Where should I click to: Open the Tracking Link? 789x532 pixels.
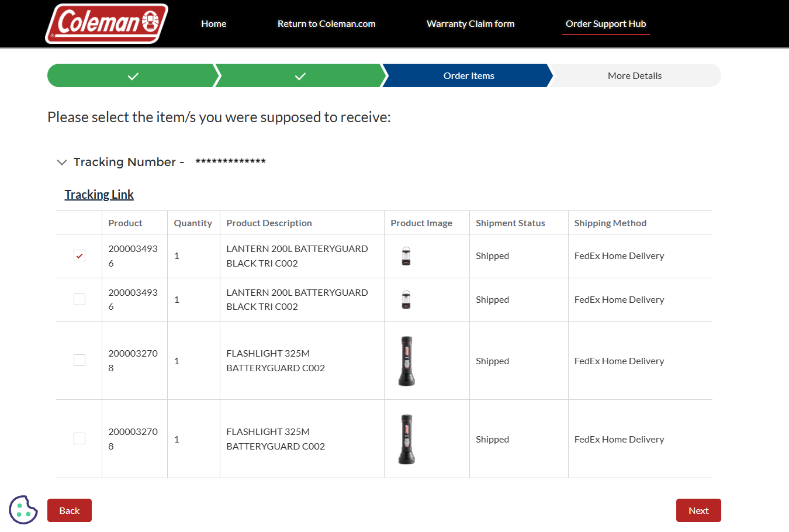coord(99,194)
